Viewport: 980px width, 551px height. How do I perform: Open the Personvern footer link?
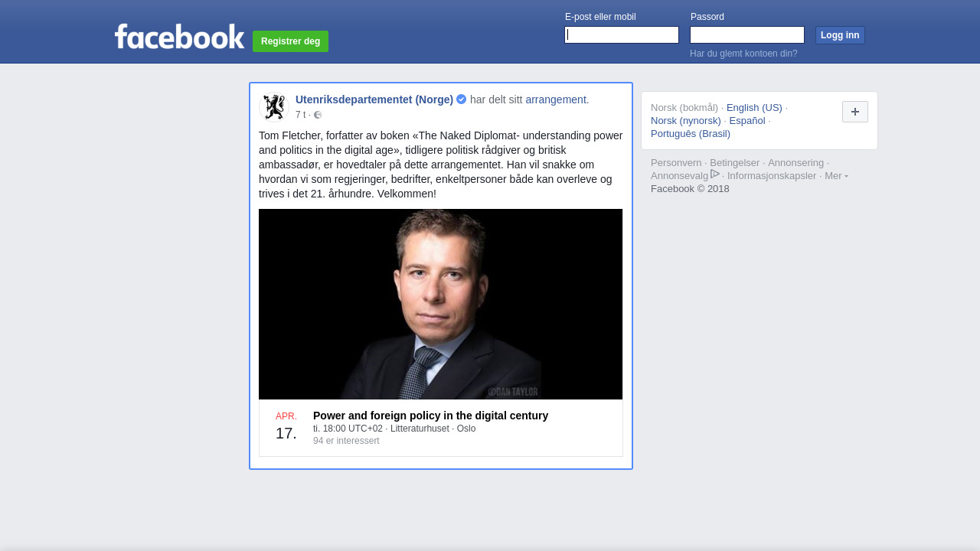click(x=676, y=163)
